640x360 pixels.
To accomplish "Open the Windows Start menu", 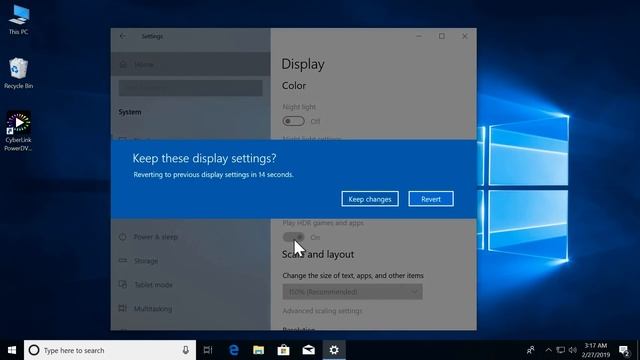I will click(x=12, y=350).
